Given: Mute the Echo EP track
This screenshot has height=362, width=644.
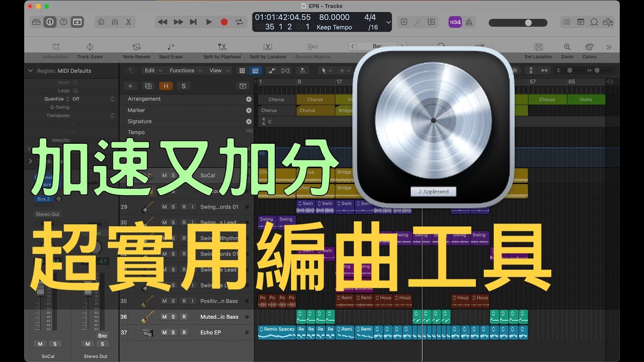Looking at the screenshot, I should tap(164, 332).
